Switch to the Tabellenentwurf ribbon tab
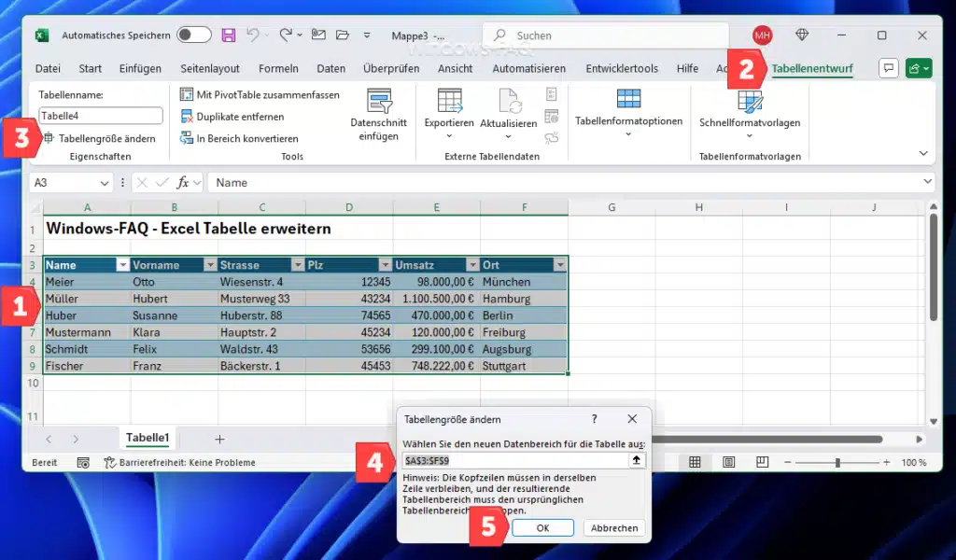 (x=811, y=68)
